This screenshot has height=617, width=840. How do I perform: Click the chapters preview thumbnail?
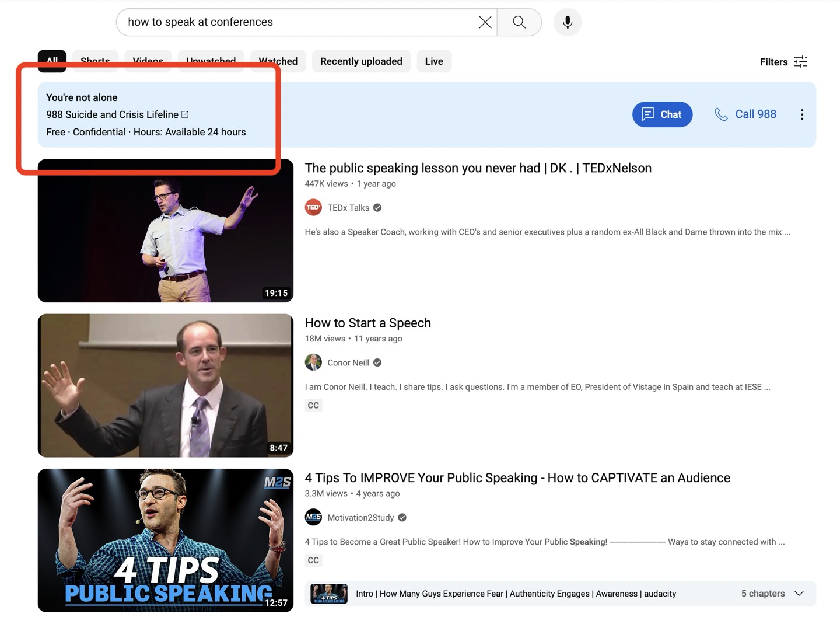point(329,594)
